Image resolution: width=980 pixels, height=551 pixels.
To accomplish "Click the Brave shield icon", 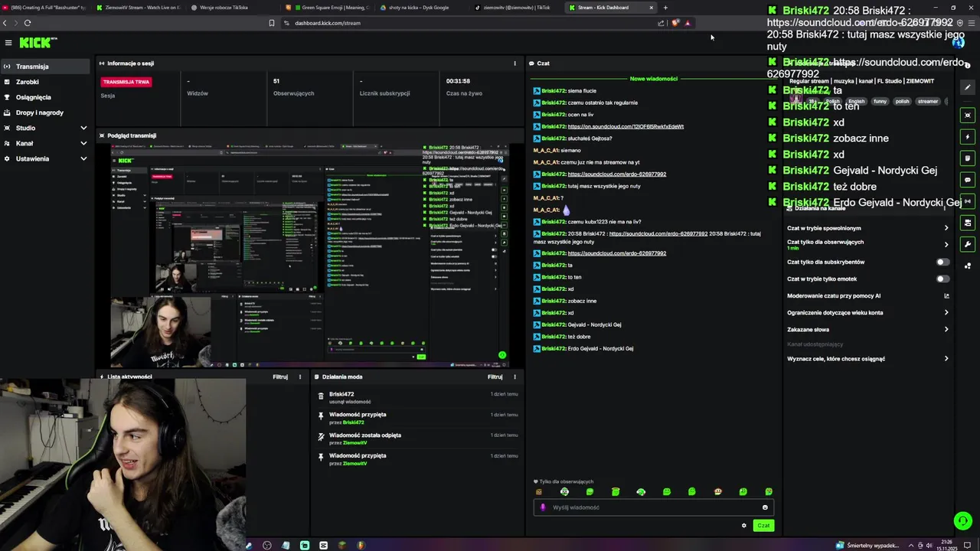I will point(675,23).
